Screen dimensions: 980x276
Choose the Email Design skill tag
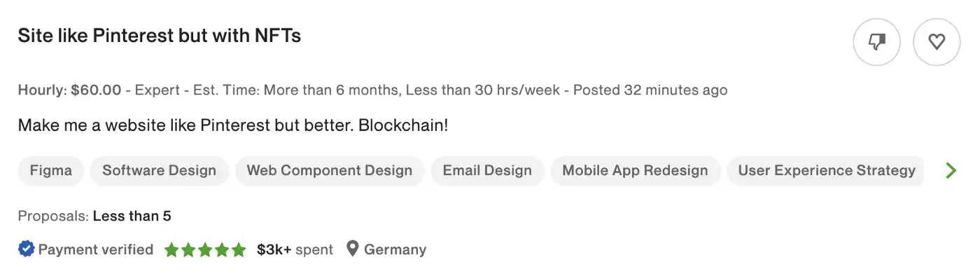tap(487, 171)
